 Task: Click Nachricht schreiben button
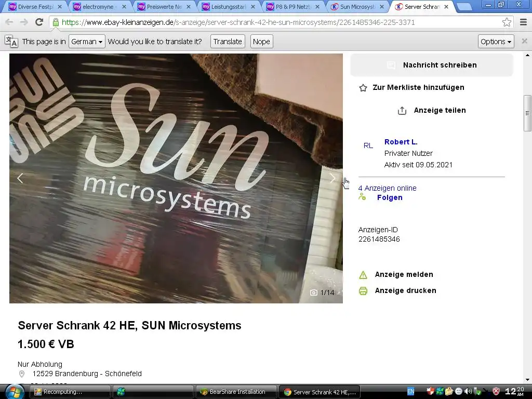(432, 65)
